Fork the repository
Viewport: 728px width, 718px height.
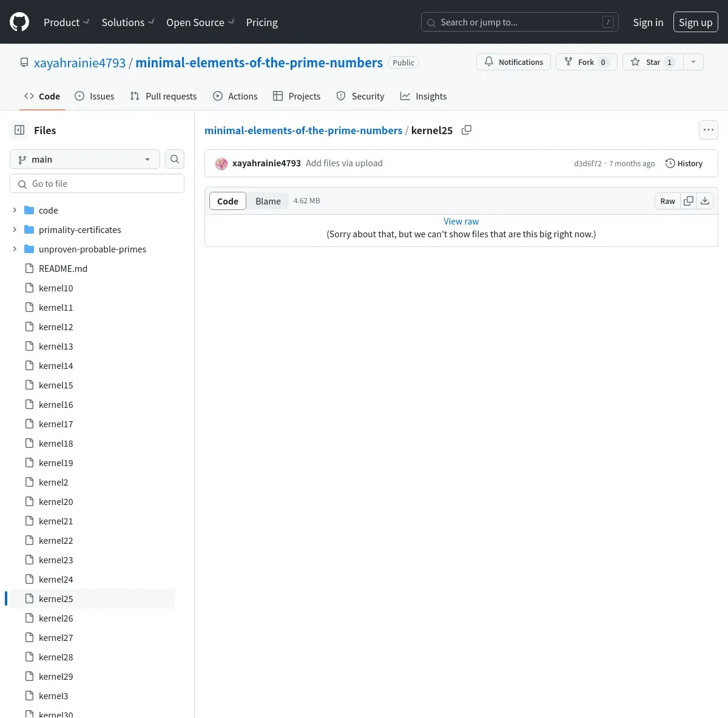pyautogui.click(x=587, y=62)
